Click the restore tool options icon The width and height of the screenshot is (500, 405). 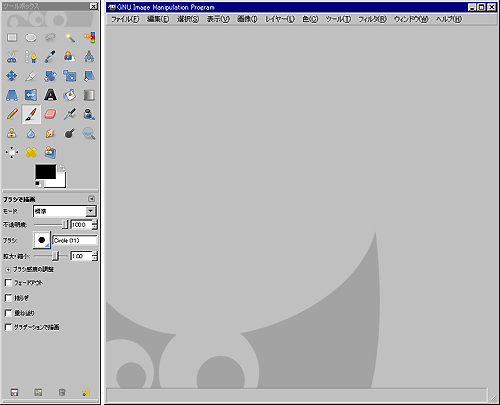(38, 392)
